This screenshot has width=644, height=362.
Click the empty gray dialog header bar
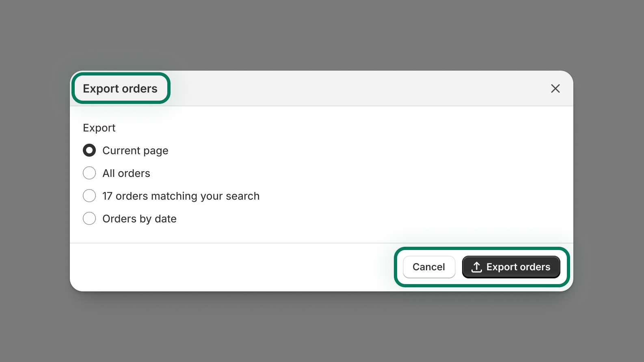[x=345, y=88]
